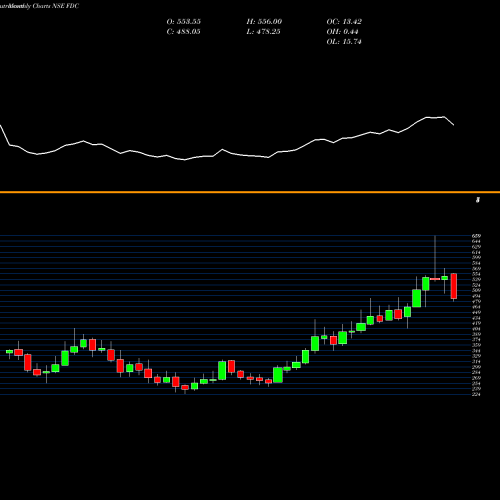Viewport: 500px width, 500px height.
Task: Click the 554 price axis label
Action: tap(476, 274)
